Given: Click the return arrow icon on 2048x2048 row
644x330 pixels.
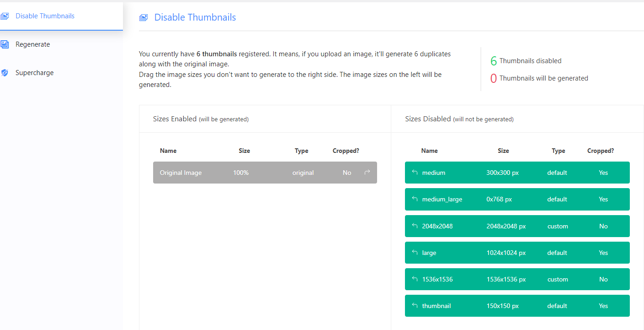Looking at the screenshot, I should pyautogui.click(x=415, y=226).
